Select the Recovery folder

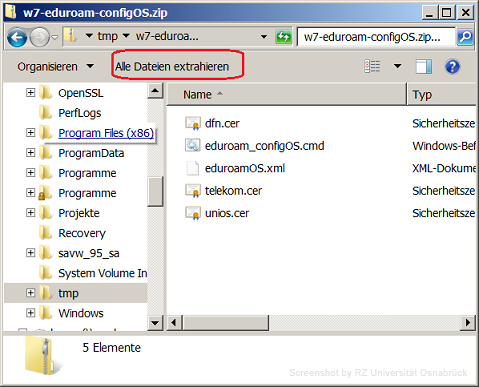pyautogui.click(x=82, y=233)
